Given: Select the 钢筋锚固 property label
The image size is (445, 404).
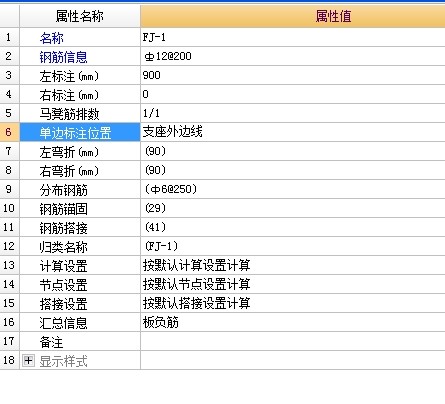Looking at the screenshot, I should (x=63, y=209).
